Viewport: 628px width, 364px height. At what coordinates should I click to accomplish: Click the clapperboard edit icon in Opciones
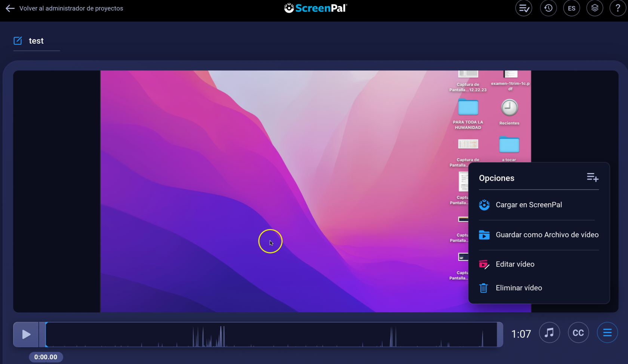click(x=484, y=264)
